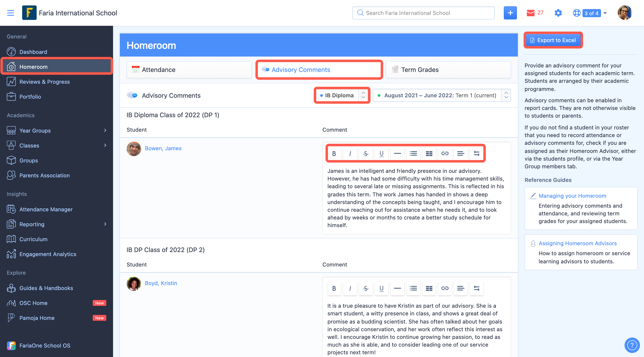This screenshot has width=644, height=357.
Task: Click the Export to Excel button
Action: click(553, 40)
